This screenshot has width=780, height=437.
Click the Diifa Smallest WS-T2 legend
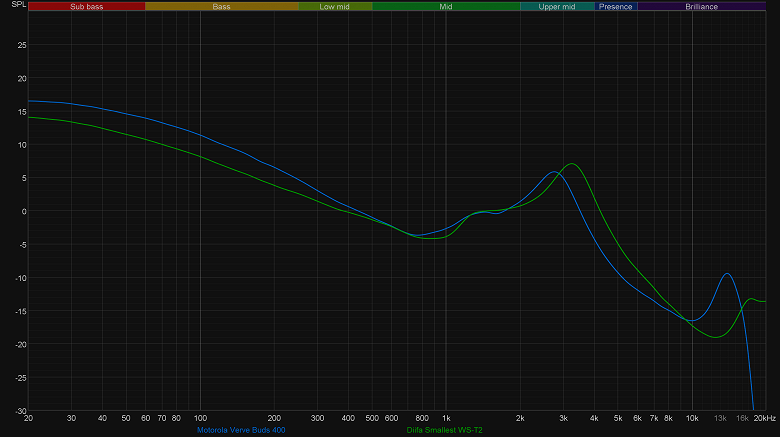click(x=444, y=430)
